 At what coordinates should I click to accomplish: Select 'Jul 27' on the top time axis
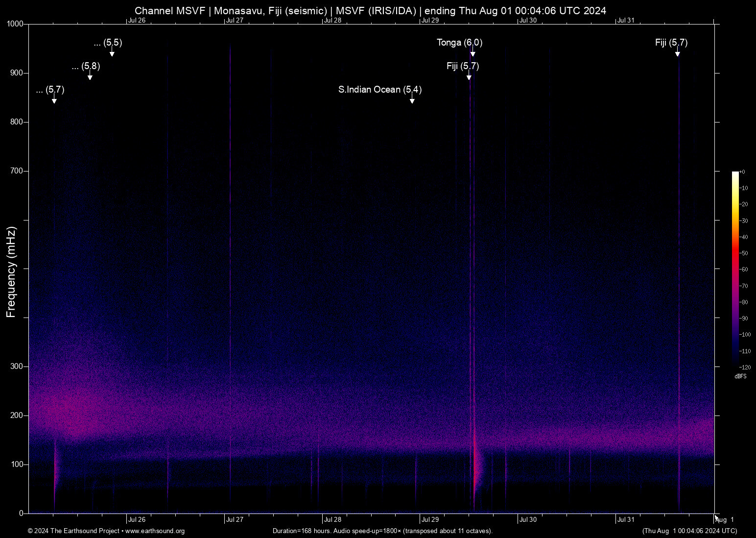235,21
